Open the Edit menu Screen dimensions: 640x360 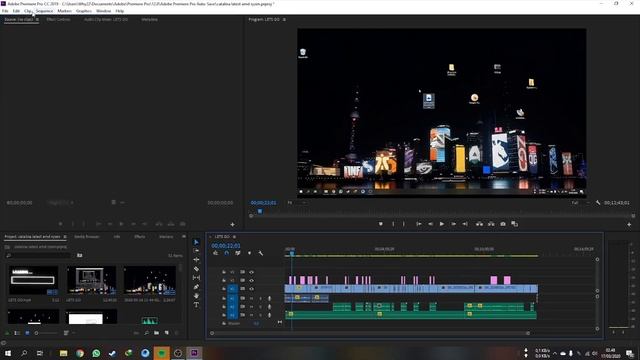(x=16, y=11)
